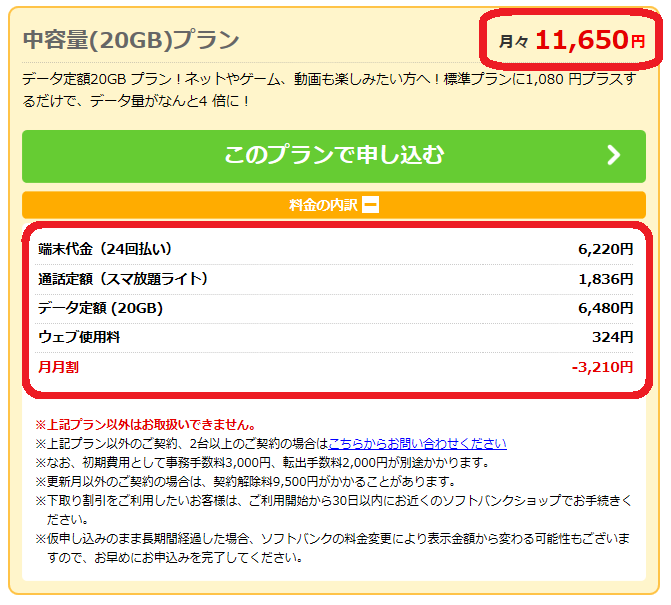Click the 中容量(20GB)プラン plan title

(x=131, y=40)
